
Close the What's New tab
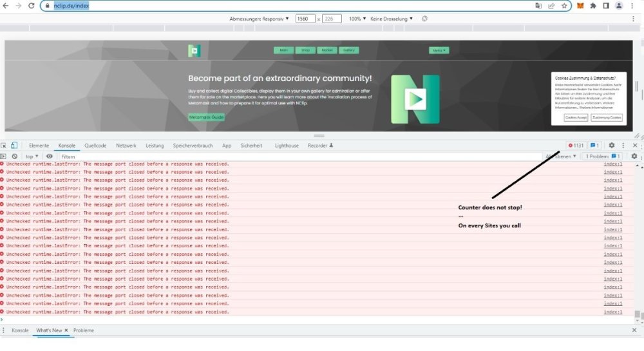66,330
